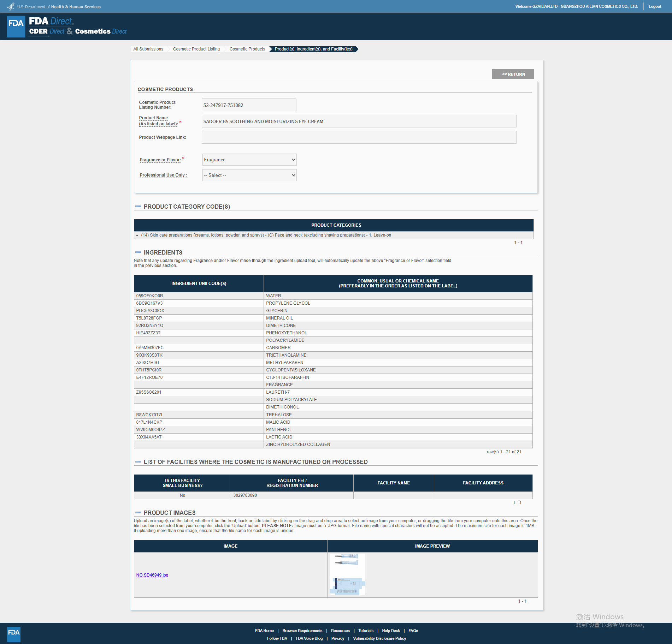Image resolution: width=672 pixels, height=644 pixels.
Task: Collapse the facilities list section
Action: coord(138,462)
